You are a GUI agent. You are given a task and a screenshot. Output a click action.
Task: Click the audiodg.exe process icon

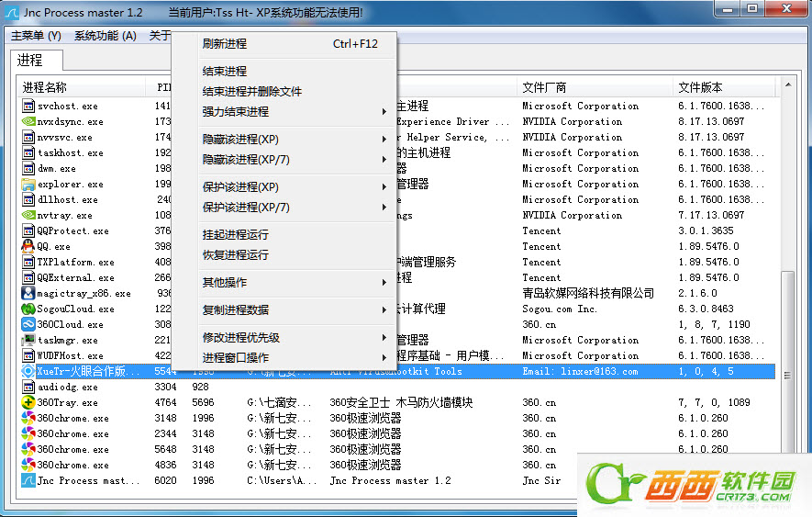[28, 387]
